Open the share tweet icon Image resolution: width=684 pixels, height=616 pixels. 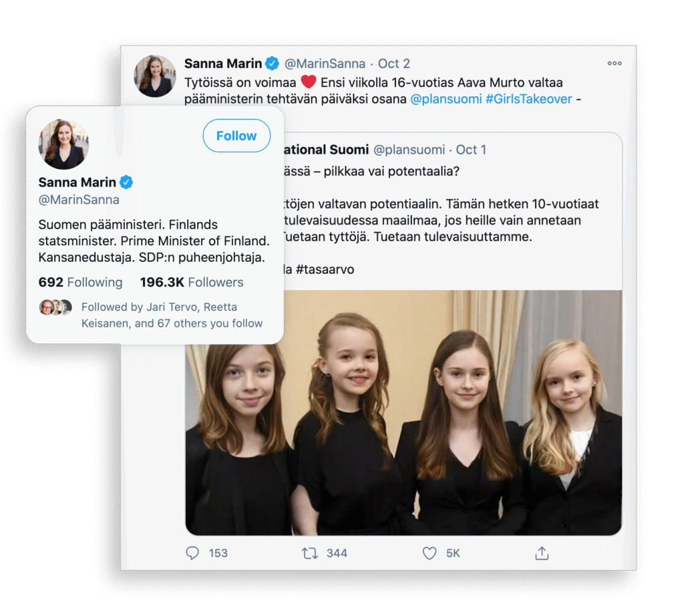tap(542, 553)
